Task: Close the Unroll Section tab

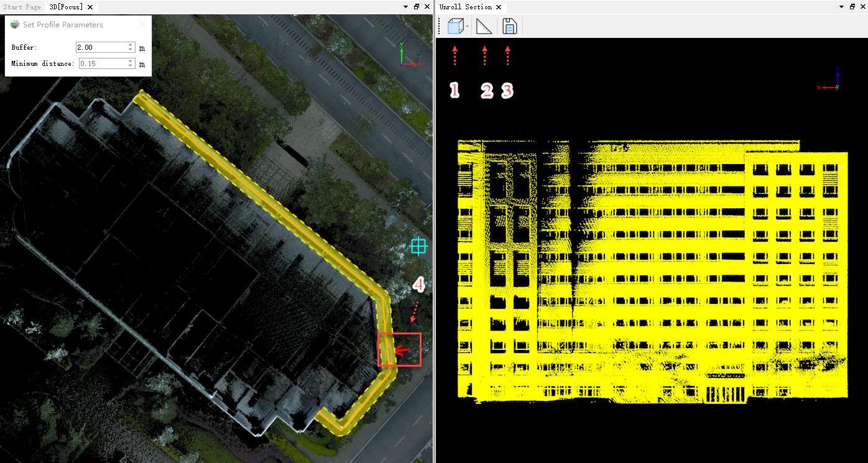Action: [499, 7]
